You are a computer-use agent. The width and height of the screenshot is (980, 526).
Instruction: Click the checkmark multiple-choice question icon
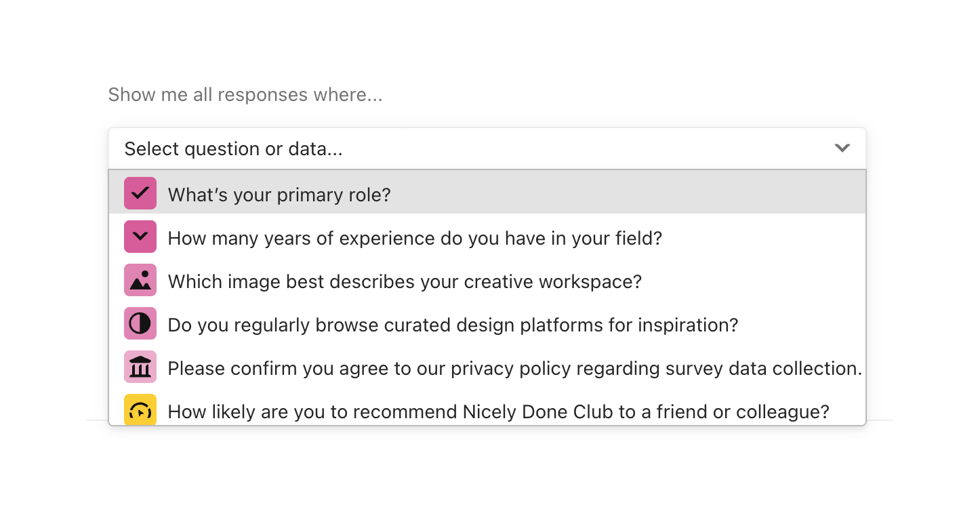pos(140,193)
